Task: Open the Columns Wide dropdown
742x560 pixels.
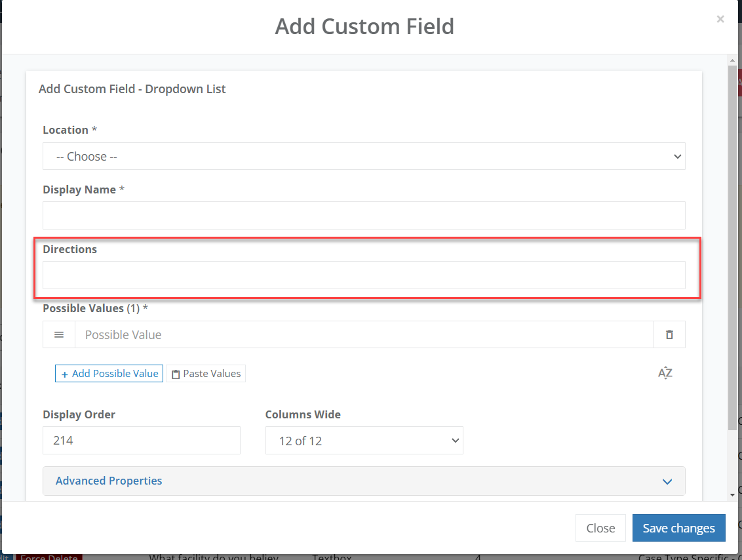Action: coord(364,440)
